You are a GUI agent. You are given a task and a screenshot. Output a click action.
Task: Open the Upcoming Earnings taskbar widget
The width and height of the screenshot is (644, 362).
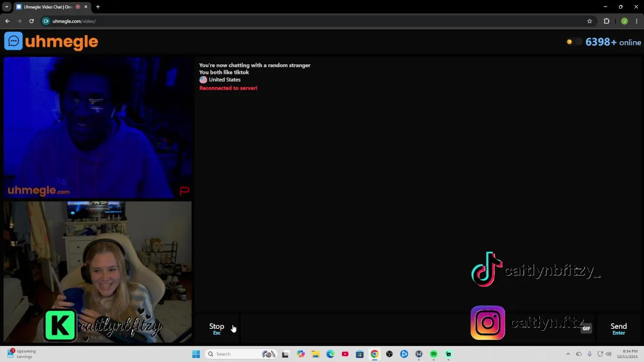pyautogui.click(x=22, y=354)
